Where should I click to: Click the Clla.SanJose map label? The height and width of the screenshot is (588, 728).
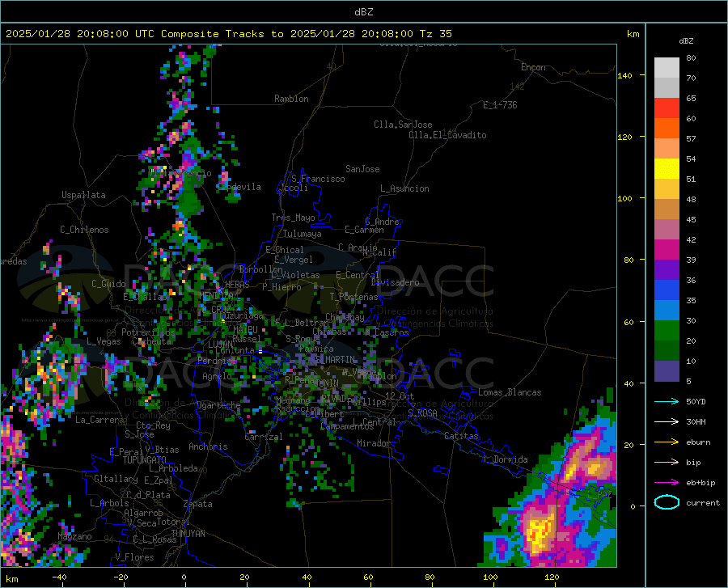[x=403, y=125]
